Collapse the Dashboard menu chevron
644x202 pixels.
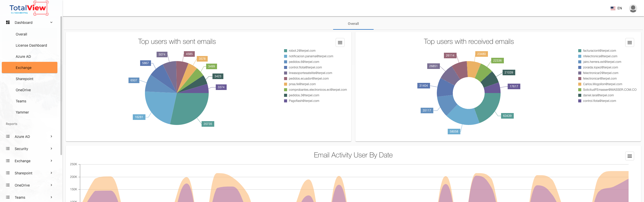pos(51,22)
